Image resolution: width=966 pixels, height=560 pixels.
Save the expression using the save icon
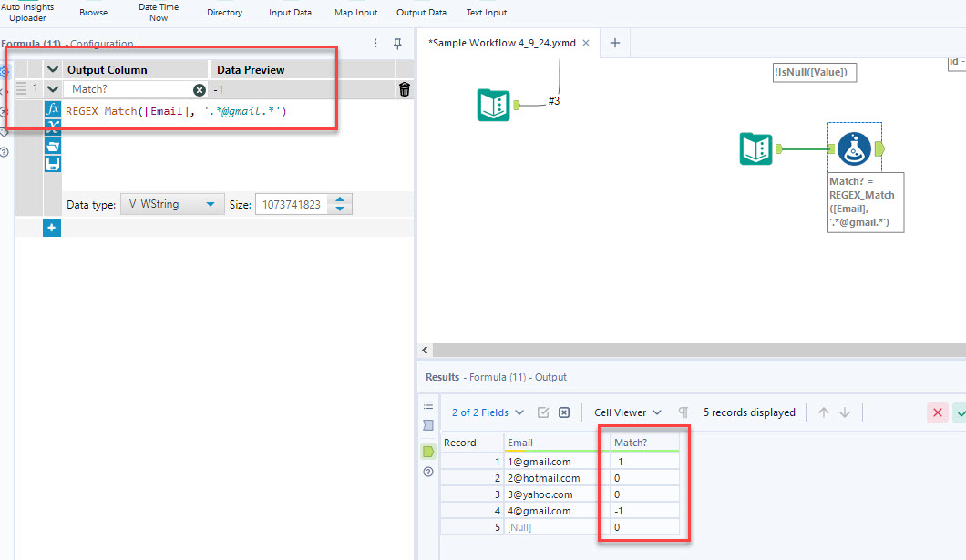(x=53, y=164)
